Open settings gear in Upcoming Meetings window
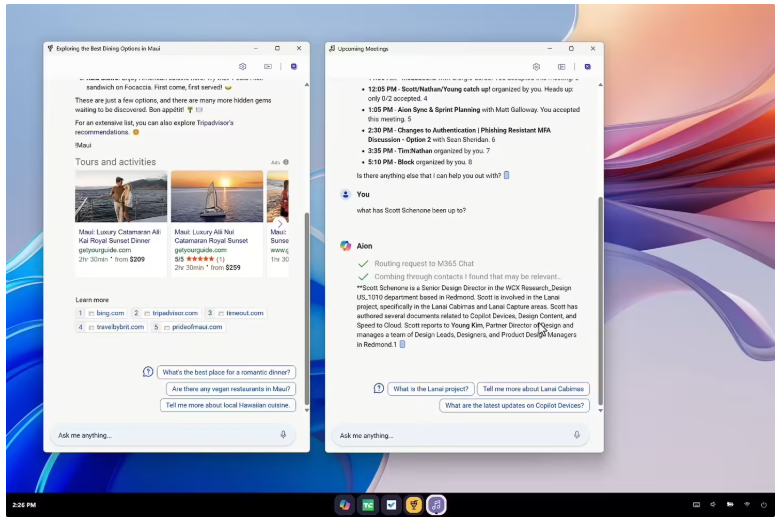Image resolution: width=782 pixels, height=522 pixels. pos(536,67)
